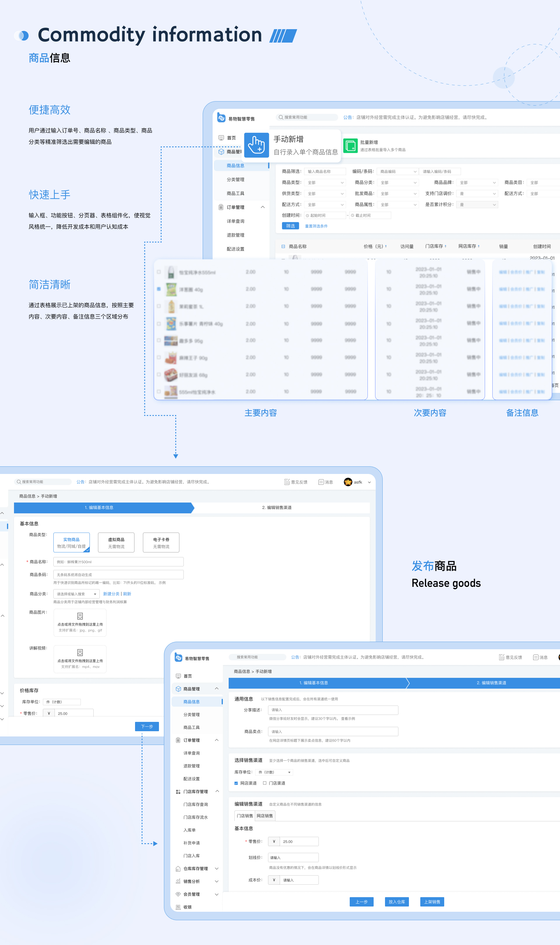
Task: Click the 会员管理 diamond icon
Action: coord(178,894)
